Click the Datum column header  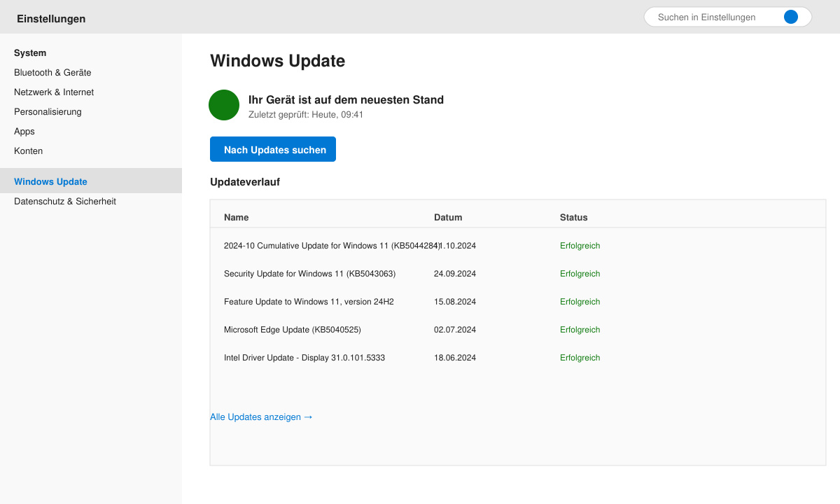point(448,218)
